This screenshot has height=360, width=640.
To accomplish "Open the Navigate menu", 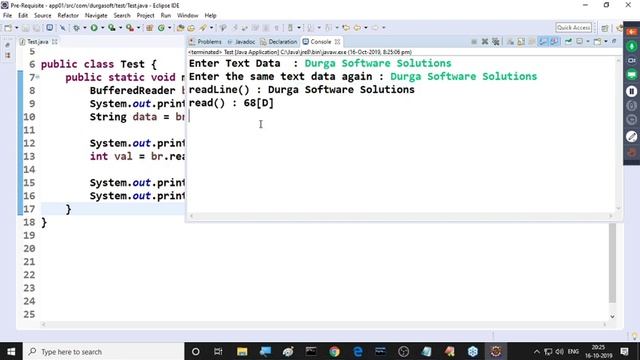I will [x=96, y=16].
